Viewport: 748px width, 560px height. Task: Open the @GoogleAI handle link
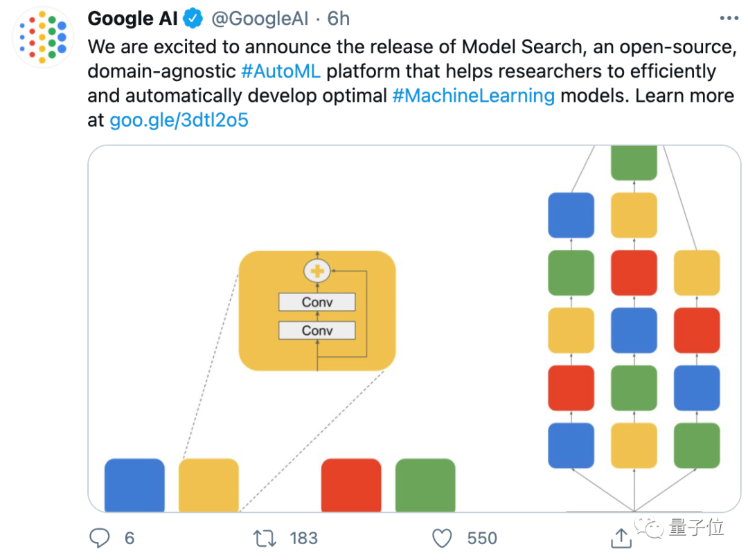click(260, 19)
